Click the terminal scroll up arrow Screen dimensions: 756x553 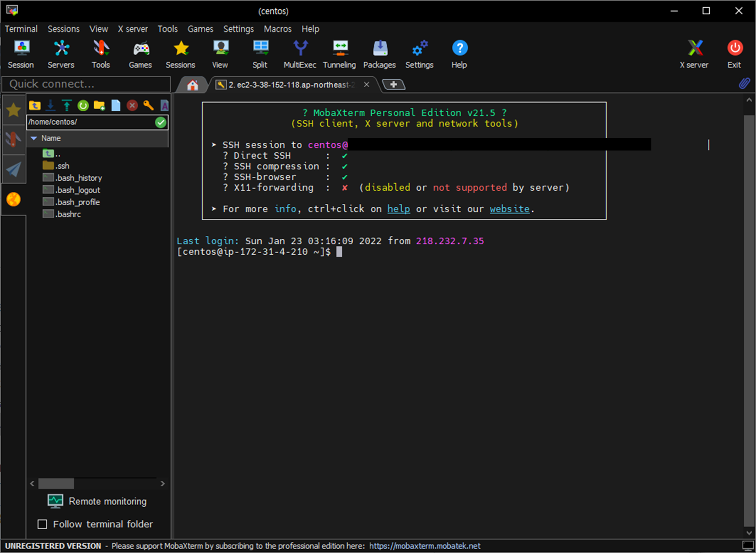(749, 100)
